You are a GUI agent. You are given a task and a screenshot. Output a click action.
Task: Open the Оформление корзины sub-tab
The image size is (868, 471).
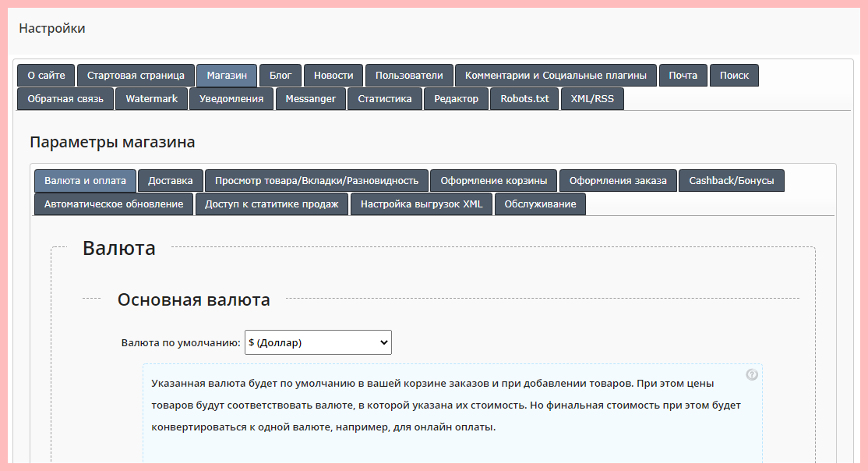(x=494, y=181)
